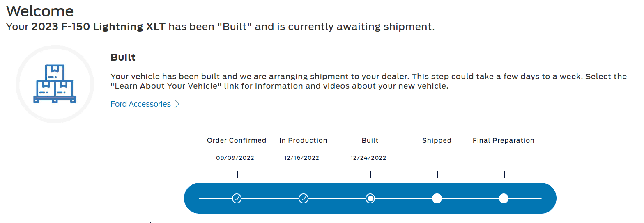Click the bold Built status heading

tap(123, 57)
